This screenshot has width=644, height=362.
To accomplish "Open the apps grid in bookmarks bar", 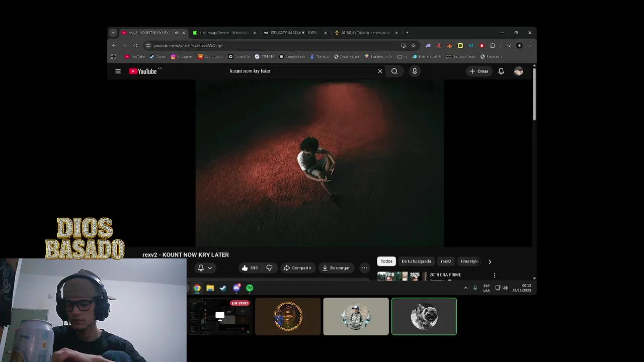I will [113, 57].
